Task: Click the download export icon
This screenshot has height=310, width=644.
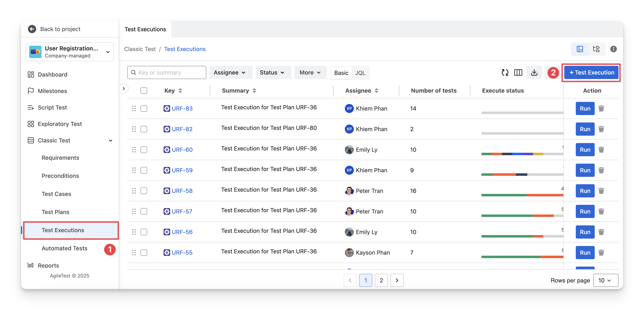Action: click(x=534, y=73)
